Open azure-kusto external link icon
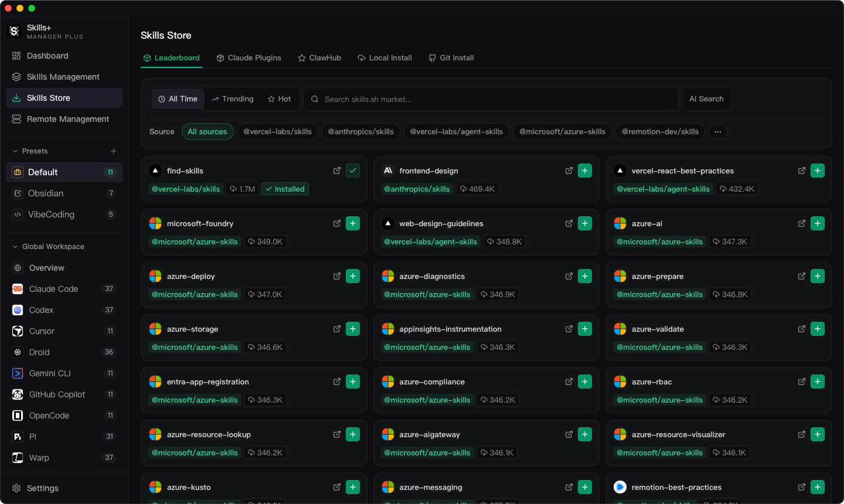Screen dimensions: 844x504 click(337, 487)
